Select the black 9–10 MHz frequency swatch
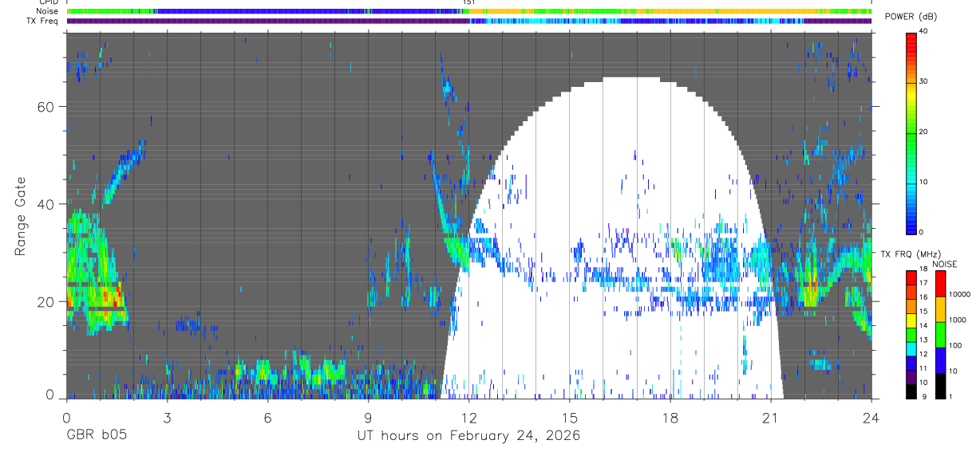980x452 pixels. click(x=911, y=391)
